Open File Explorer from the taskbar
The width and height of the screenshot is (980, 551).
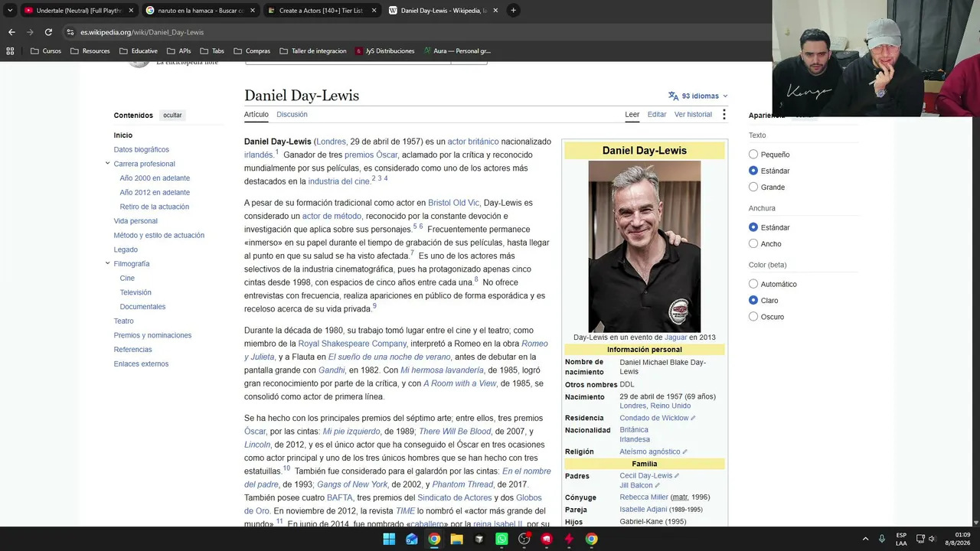point(457,539)
